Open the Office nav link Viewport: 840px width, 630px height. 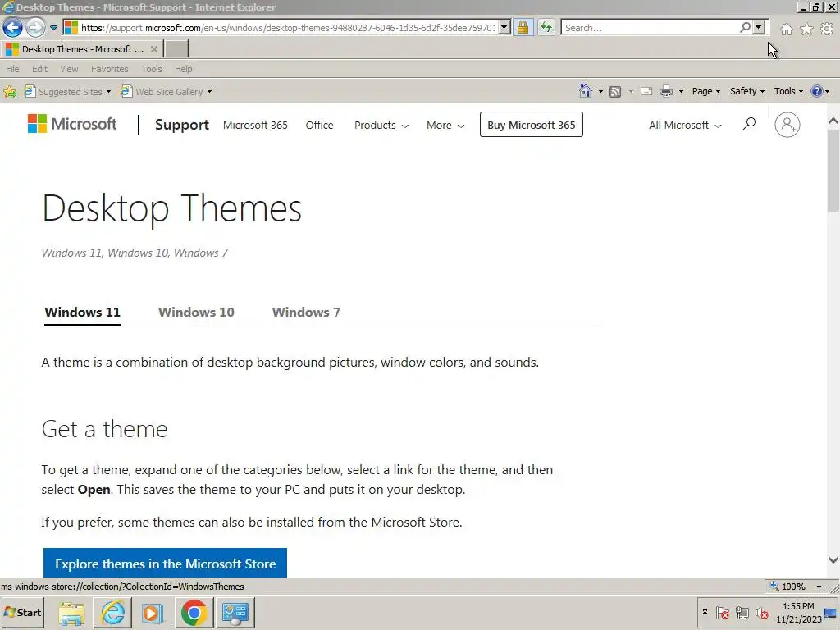(x=319, y=125)
